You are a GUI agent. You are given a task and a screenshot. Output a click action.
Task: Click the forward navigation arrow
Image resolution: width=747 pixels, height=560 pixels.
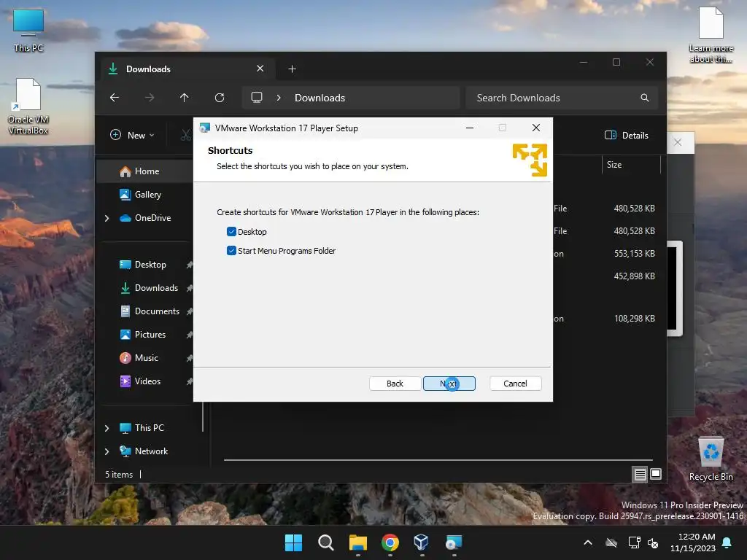coord(150,98)
